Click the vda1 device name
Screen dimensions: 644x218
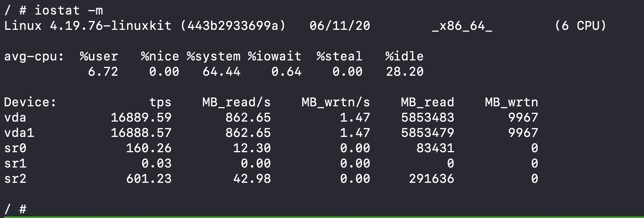point(19,133)
